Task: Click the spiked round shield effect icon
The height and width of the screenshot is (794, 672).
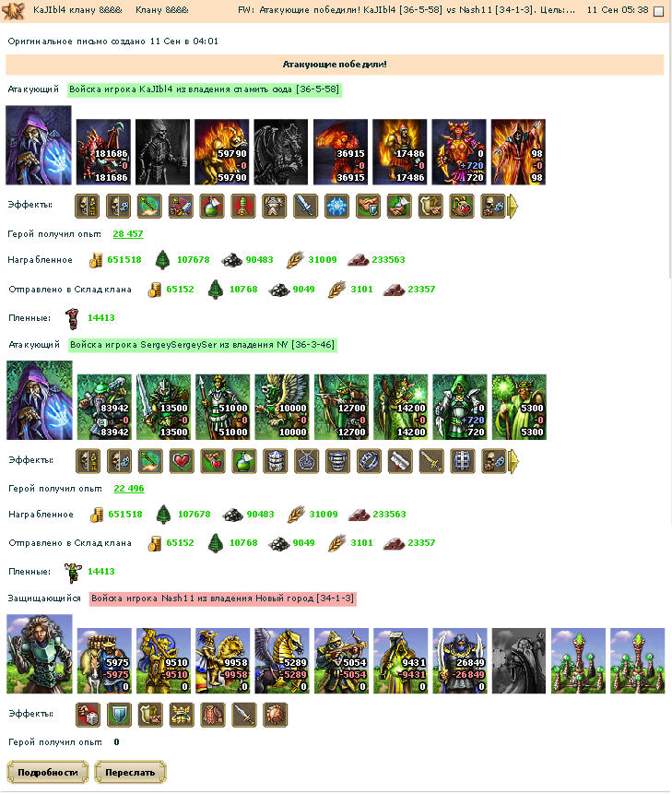Action: 276,715
